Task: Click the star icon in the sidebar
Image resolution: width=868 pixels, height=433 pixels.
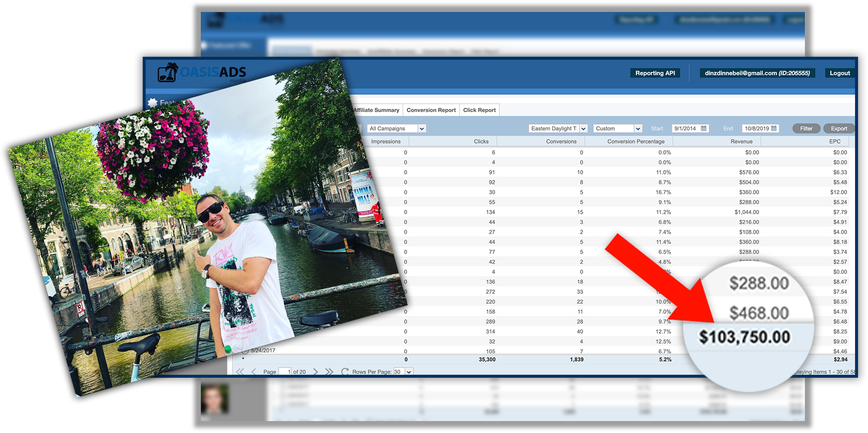Action: 153,103
